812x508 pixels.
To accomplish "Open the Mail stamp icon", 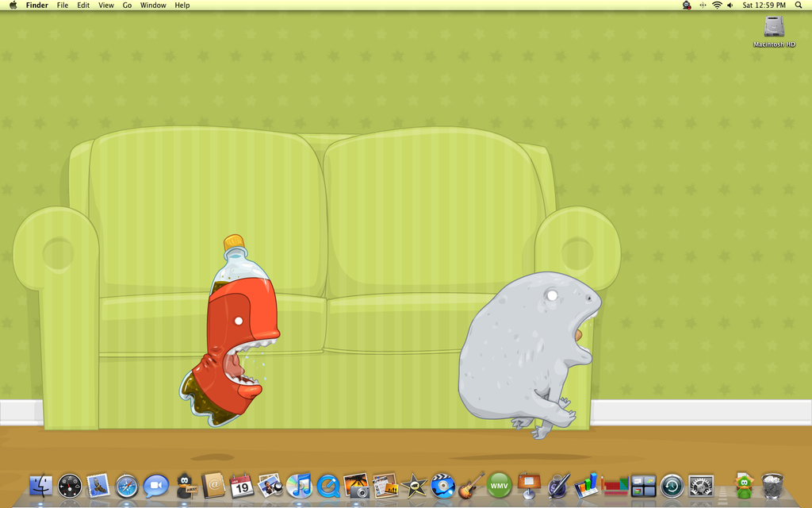I will [x=98, y=486].
